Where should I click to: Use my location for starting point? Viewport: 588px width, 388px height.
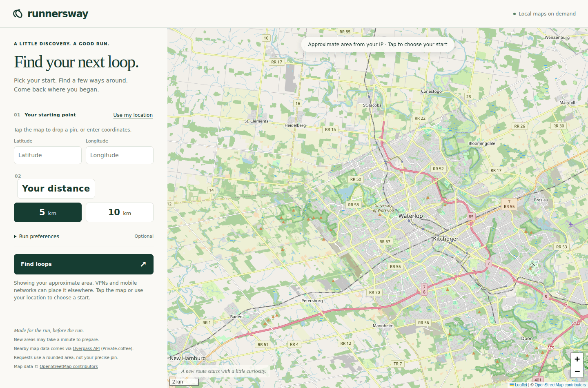133,115
